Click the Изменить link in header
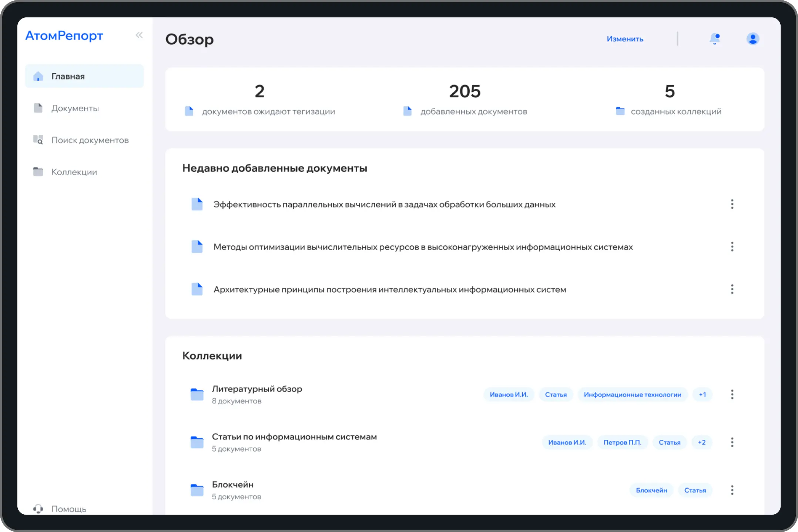798x532 pixels. click(625, 39)
